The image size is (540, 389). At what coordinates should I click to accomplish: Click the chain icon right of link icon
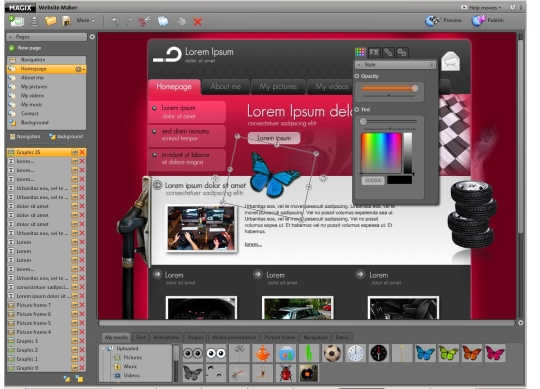coord(402,52)
